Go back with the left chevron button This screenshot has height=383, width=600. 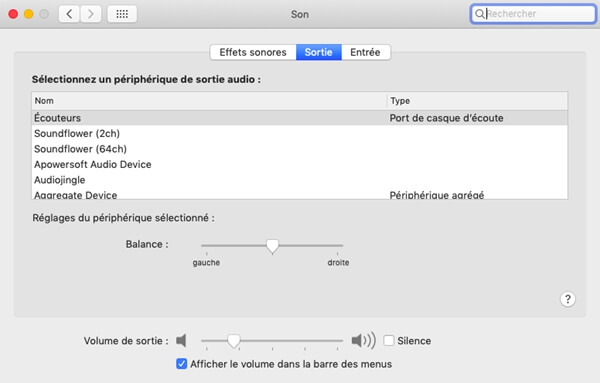69,14
